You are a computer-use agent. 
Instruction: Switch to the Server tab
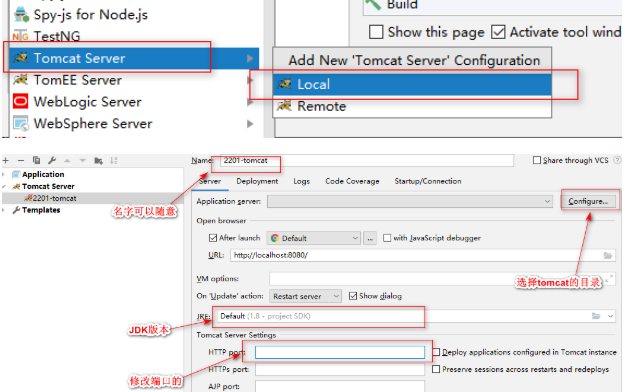[x=210, y=181]
